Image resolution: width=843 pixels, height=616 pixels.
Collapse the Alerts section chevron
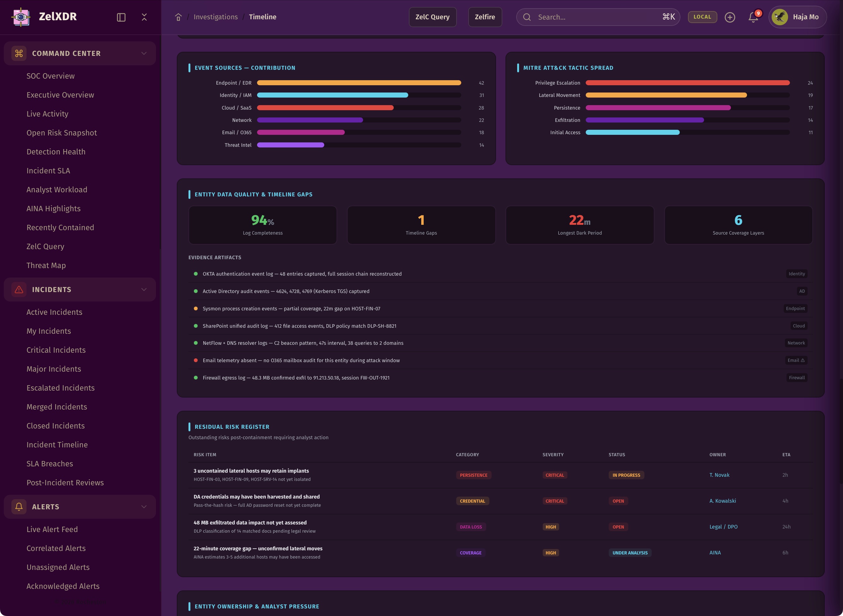click(x=144, y=506)
